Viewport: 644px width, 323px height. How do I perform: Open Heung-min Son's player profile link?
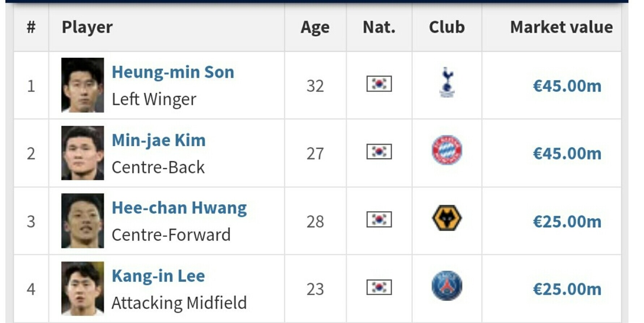pyautogui.click(x=173, y=72)
